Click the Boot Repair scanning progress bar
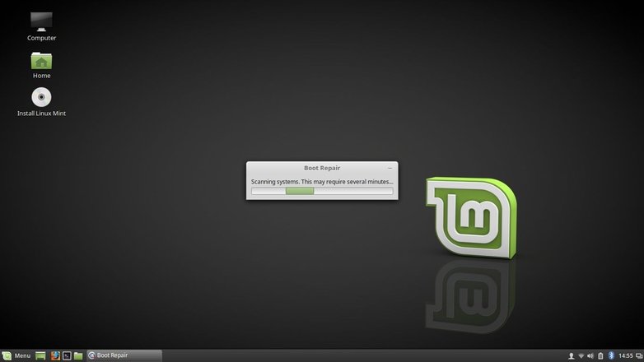The width and height of the screenshot is (644, 362). [322, 191]
